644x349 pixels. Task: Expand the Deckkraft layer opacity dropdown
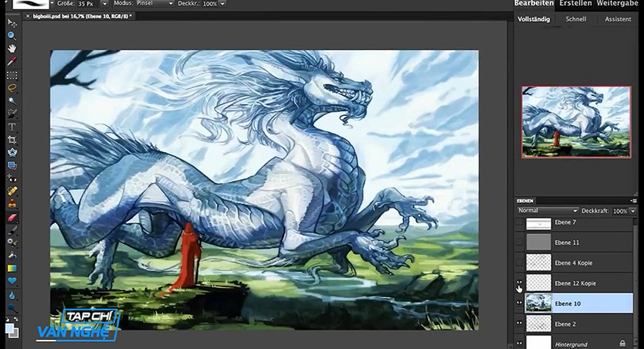pyautogui.click(x=632, y=211)
